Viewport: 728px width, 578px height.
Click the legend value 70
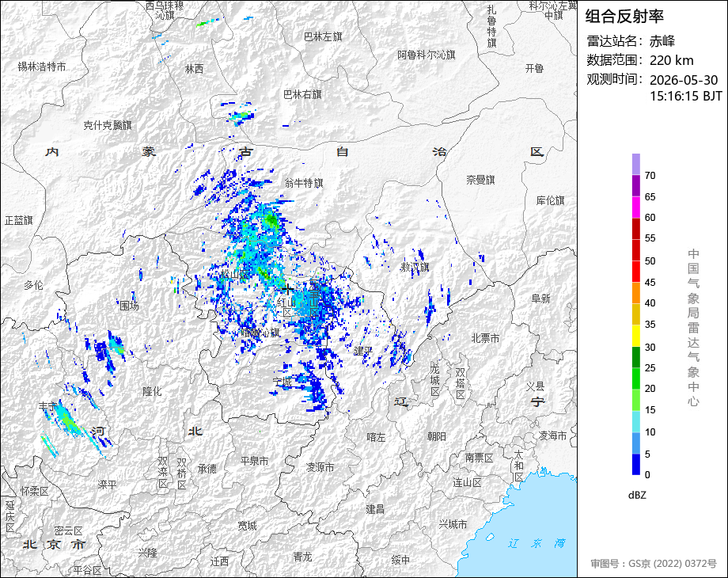tap(650, 176)
